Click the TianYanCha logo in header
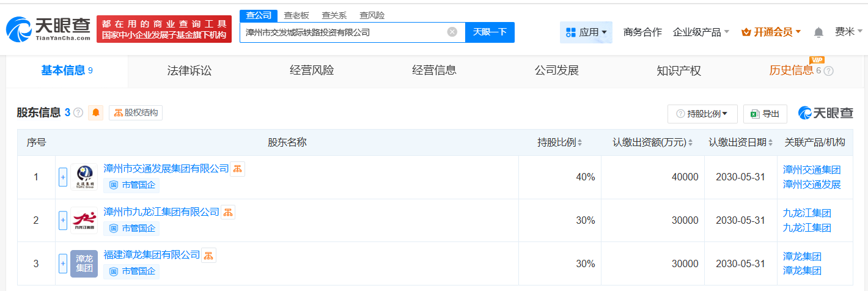The image size is (868, 291). pyautogui.click(x=48, y=29)
